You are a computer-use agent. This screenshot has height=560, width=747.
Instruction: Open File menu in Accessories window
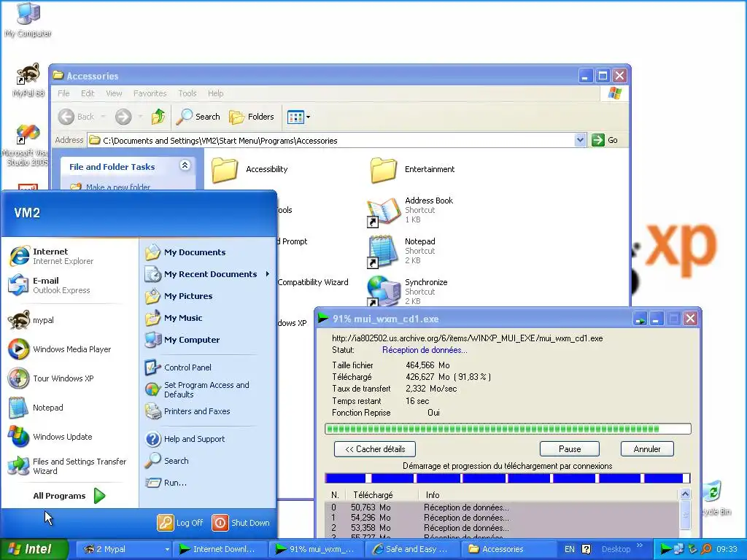[x=63, y=93]
